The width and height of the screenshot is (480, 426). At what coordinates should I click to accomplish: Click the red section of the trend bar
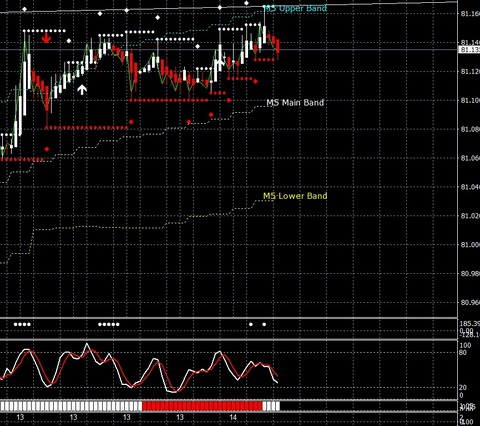point(202,406)
